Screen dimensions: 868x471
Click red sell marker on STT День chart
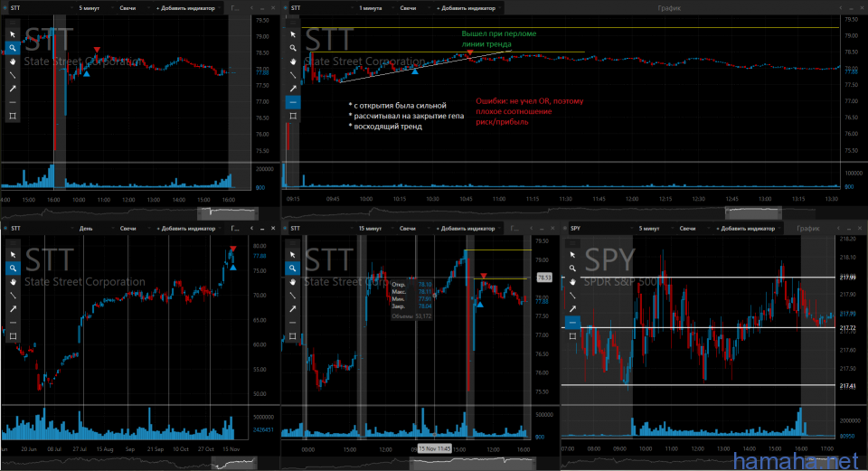tap(233, 249)
